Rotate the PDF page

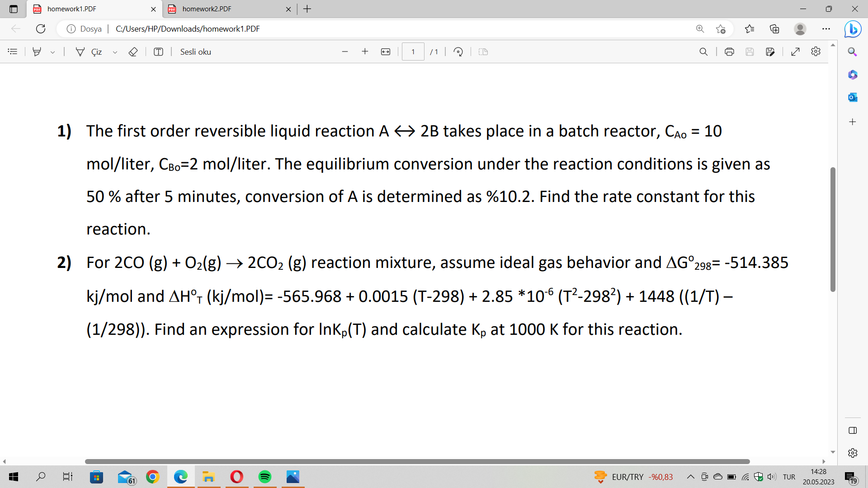point(458,52)
